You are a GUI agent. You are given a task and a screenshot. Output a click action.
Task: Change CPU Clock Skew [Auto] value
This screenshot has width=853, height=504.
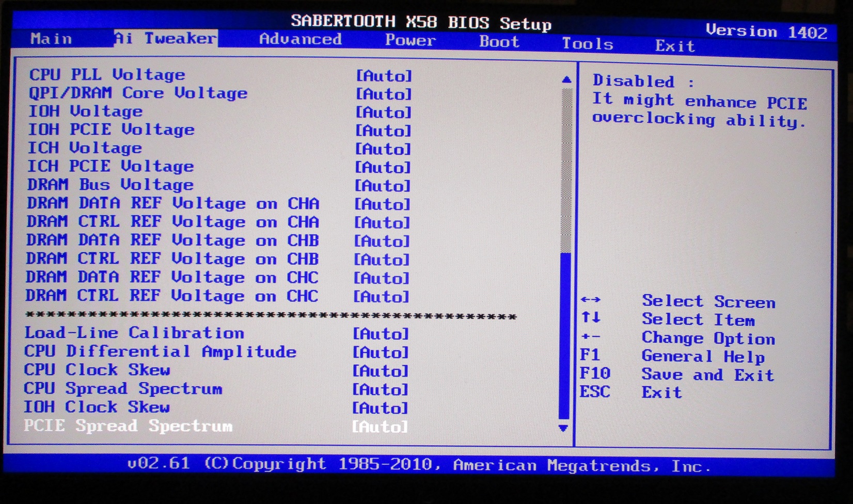(x=380, y=371)
